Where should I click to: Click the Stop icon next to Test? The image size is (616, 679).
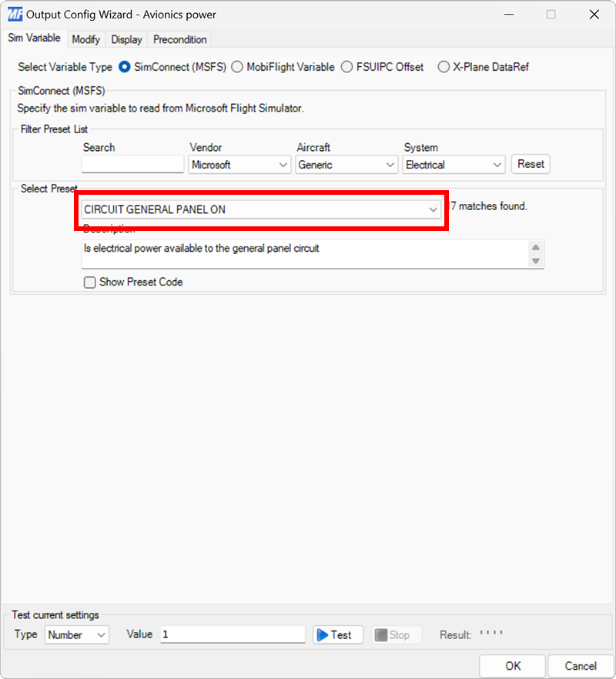394,634
